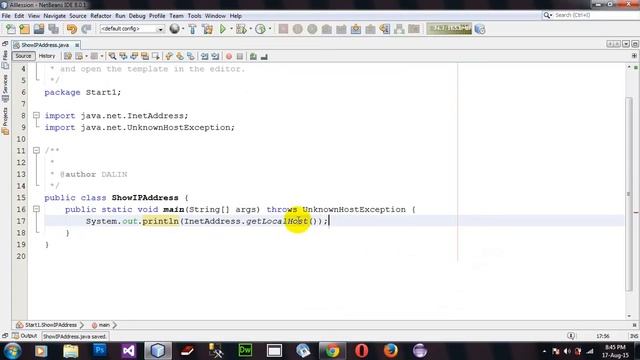Open dropdown arrow next to Profile Project
This screenshot has height=360, width=640.
click(x=270, y=29)
